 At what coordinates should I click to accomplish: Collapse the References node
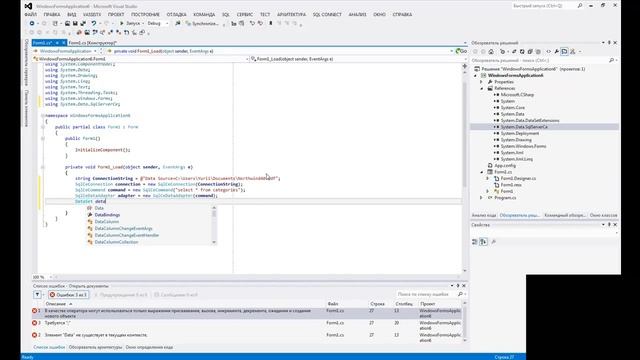[482, 89]
